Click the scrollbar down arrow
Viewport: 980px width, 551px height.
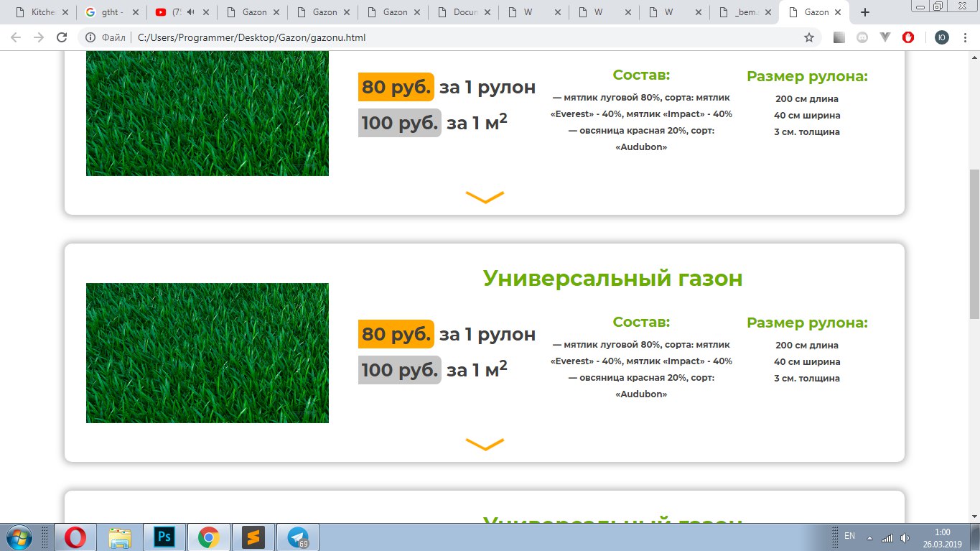[x=974, y=517]
